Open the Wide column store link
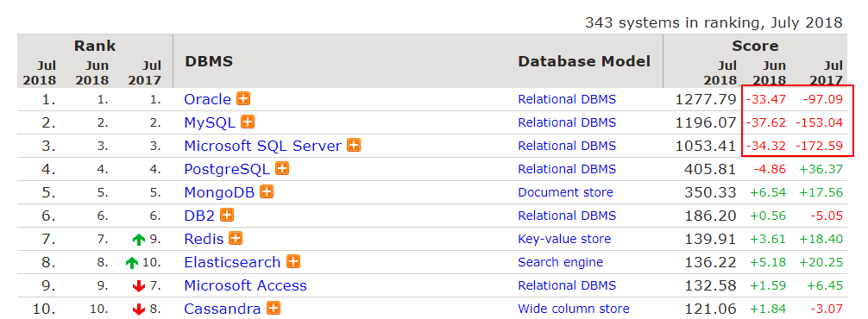Screen dimensions: 868x319 click(x=574, y=309)
